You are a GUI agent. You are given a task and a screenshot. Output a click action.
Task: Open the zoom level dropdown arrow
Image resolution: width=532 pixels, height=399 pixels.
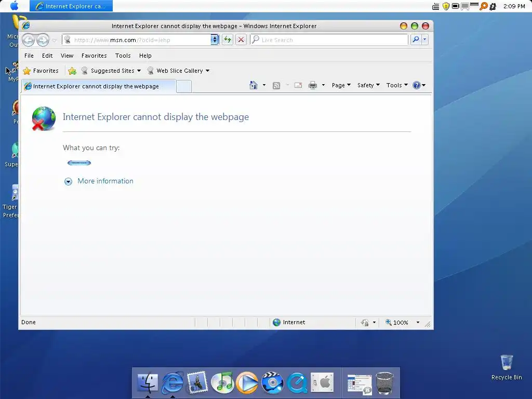click(x=418, y=322)
